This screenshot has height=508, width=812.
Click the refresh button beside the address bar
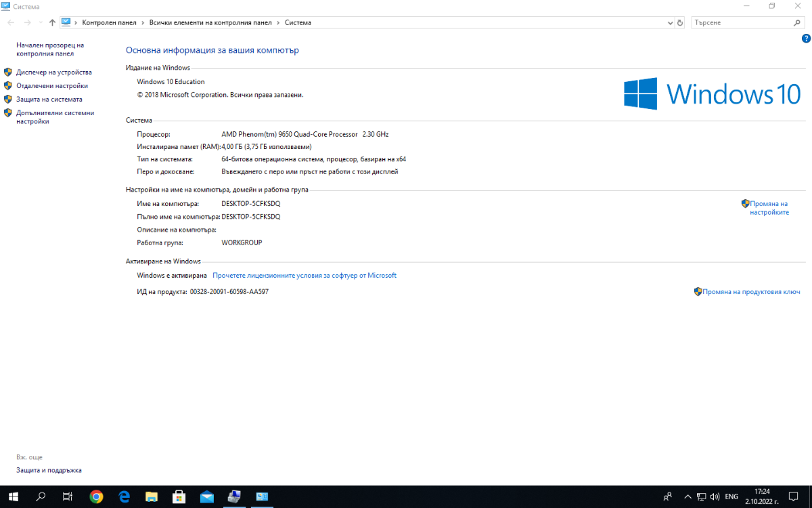(680, 22)
